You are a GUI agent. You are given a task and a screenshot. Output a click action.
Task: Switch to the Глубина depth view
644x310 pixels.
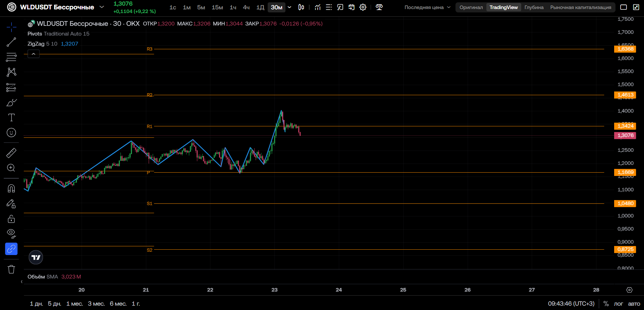[x=534, y=7]
